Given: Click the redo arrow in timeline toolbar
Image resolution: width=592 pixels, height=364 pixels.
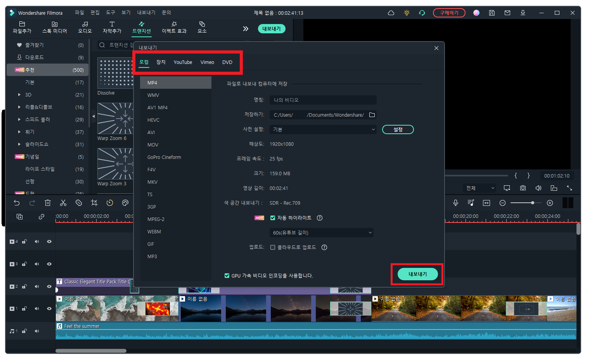Looking at the screenshot, I should click(32, 203).
